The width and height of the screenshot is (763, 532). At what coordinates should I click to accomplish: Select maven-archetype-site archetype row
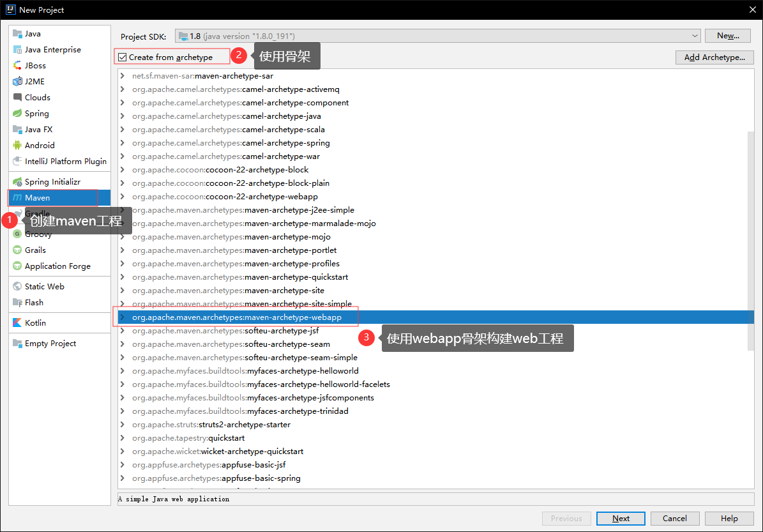point(435,291)
